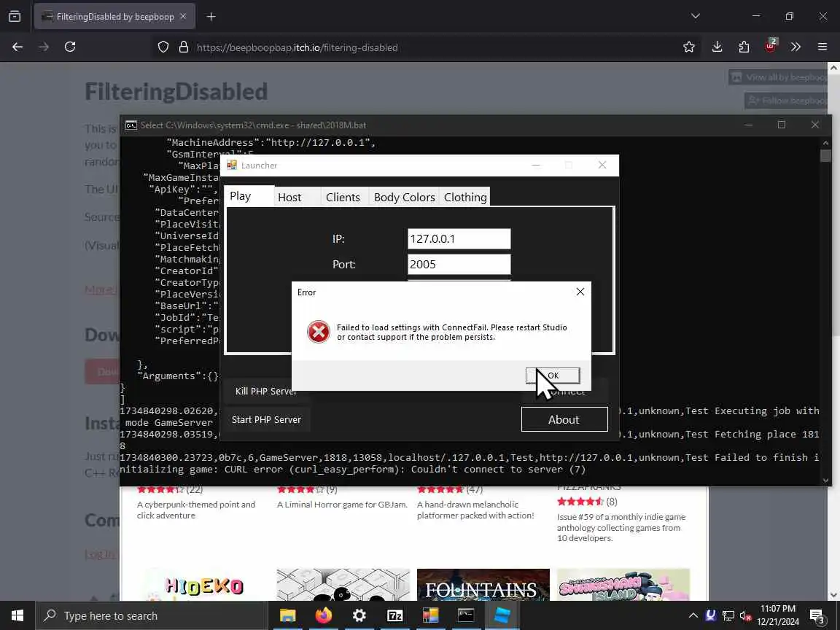Open the Clients tab in Launcher
This screenshot has height=630, width=840.
(344, 197)
